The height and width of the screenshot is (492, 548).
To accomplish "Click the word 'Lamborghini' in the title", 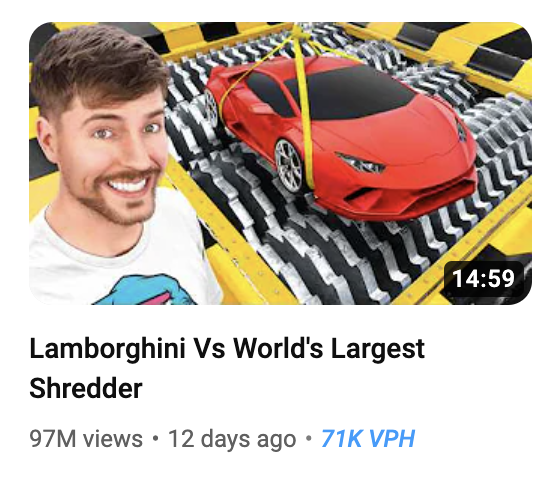I will [108, 348].
